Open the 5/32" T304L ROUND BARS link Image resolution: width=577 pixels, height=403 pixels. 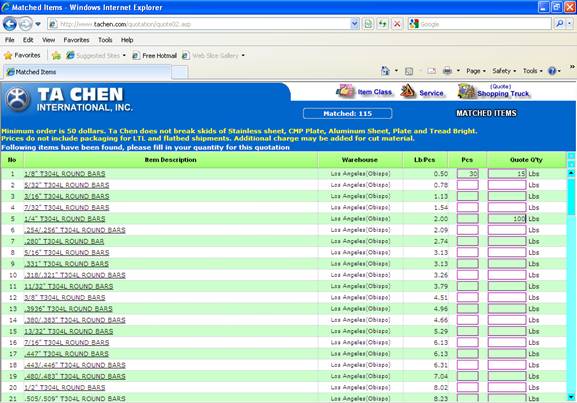click(67, 185)
